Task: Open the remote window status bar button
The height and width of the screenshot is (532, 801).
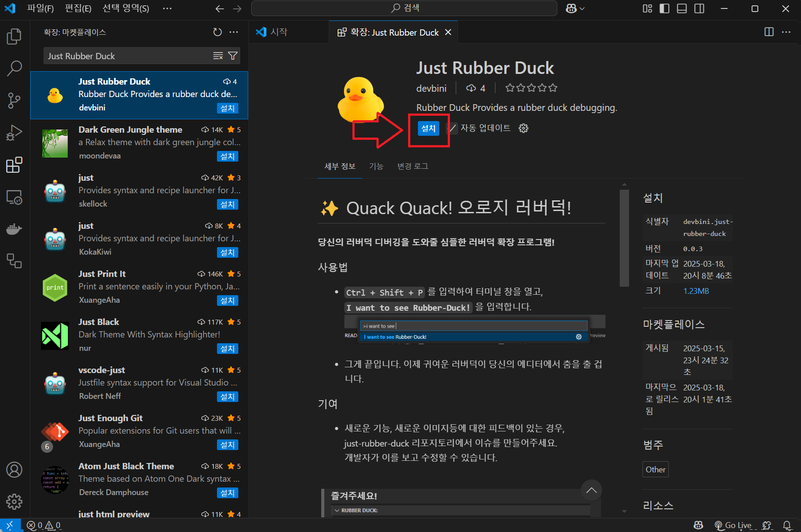Action: (x=10, y=525)
